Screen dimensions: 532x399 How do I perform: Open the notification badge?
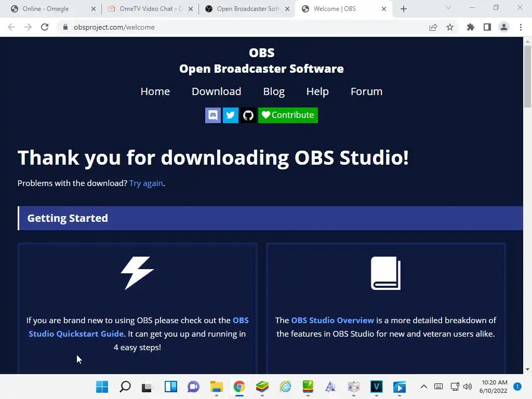coord(517,387)
